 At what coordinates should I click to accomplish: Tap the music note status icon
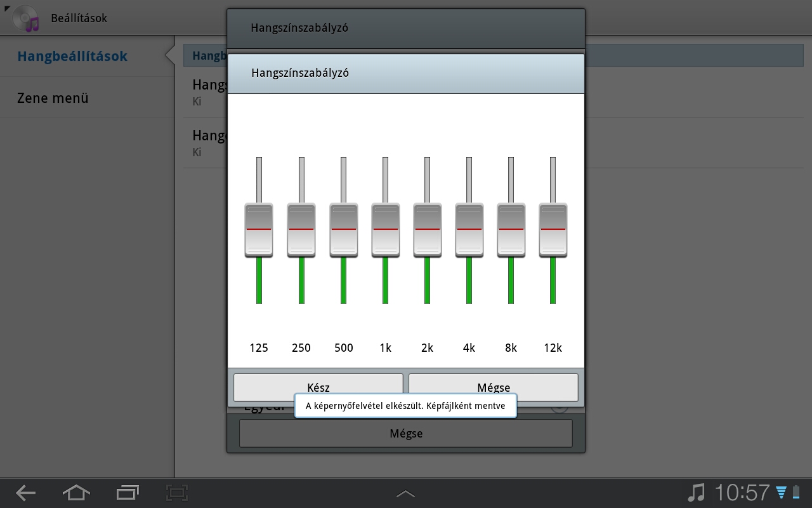point(696,492)
